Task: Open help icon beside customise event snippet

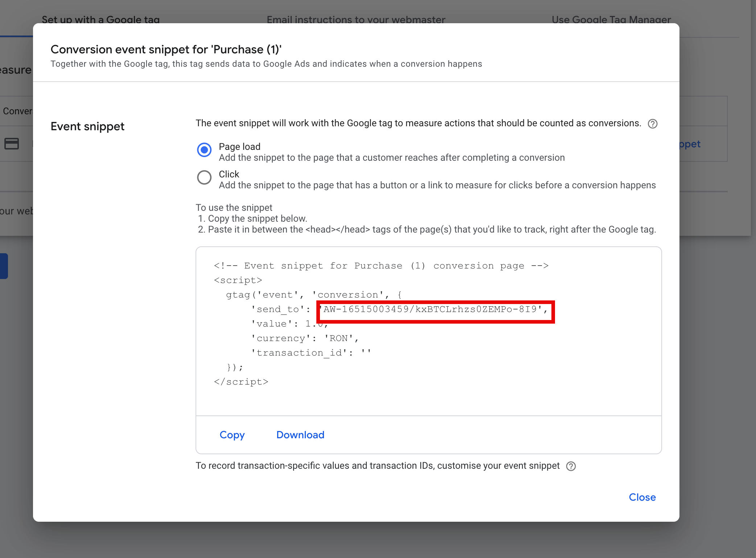Action: coord(571,466)
